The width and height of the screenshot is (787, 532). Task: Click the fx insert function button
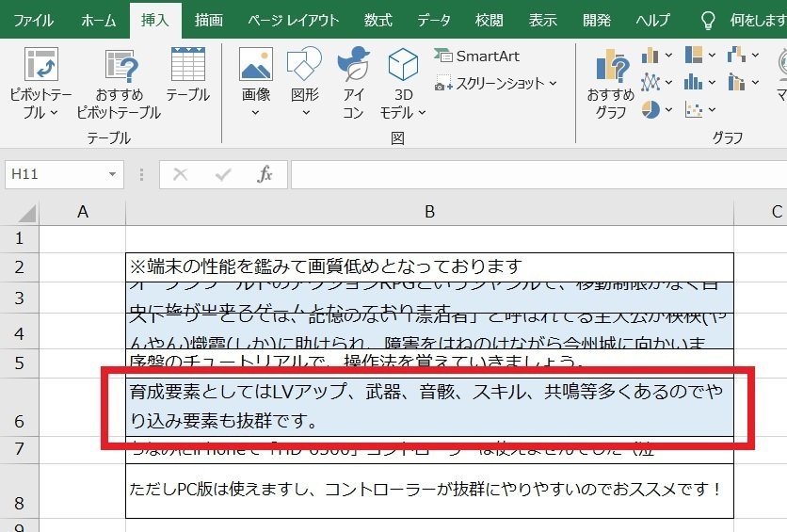[x=265, y=174]
